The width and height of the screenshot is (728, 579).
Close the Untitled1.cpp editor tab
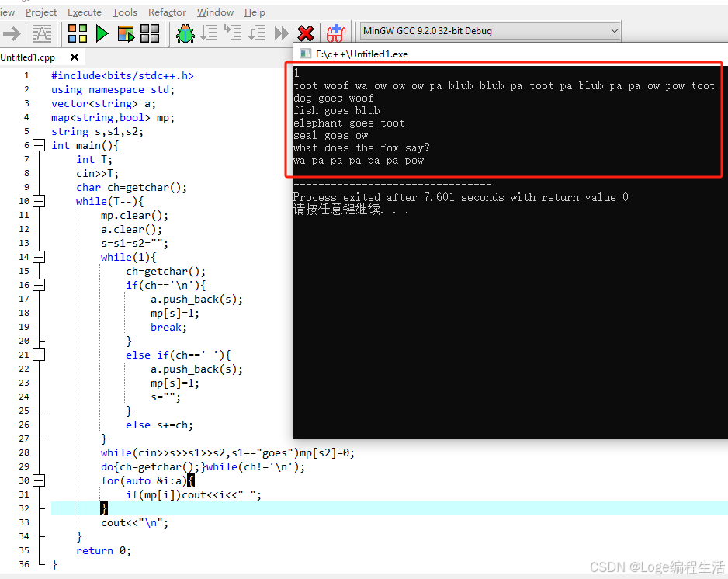tap(75, 57)
